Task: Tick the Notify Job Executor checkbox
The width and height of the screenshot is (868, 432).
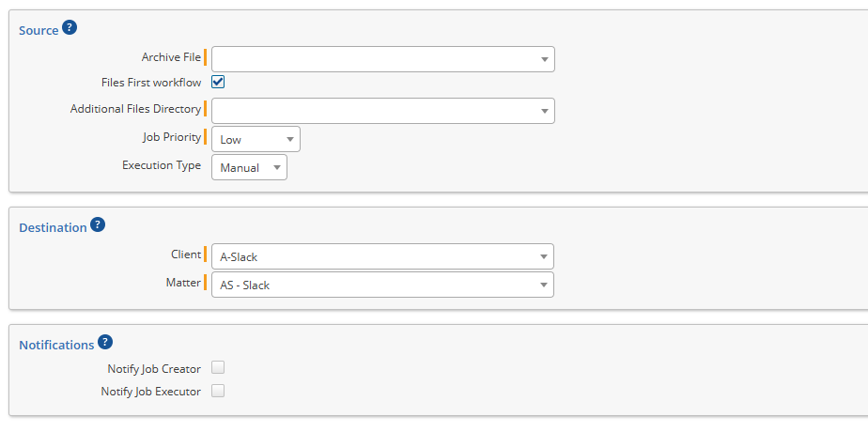Action: pyautogui.click(x=218, y=391)
